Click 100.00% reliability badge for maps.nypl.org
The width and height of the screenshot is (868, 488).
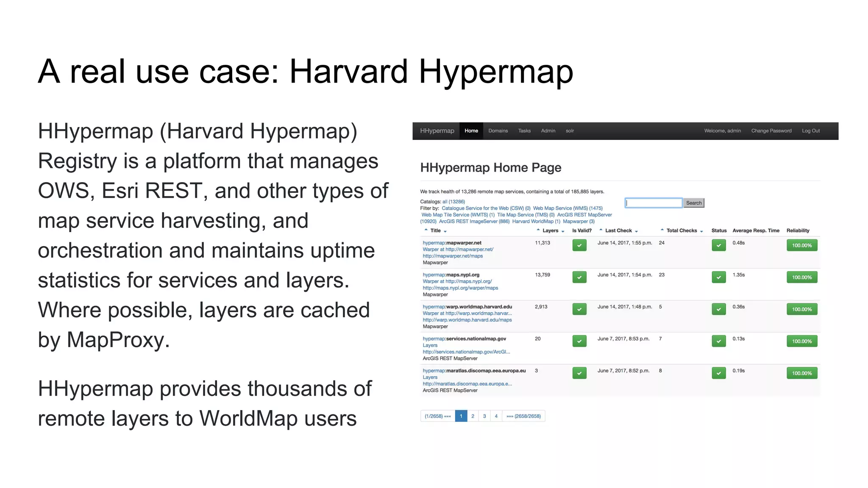click(802, 277)
